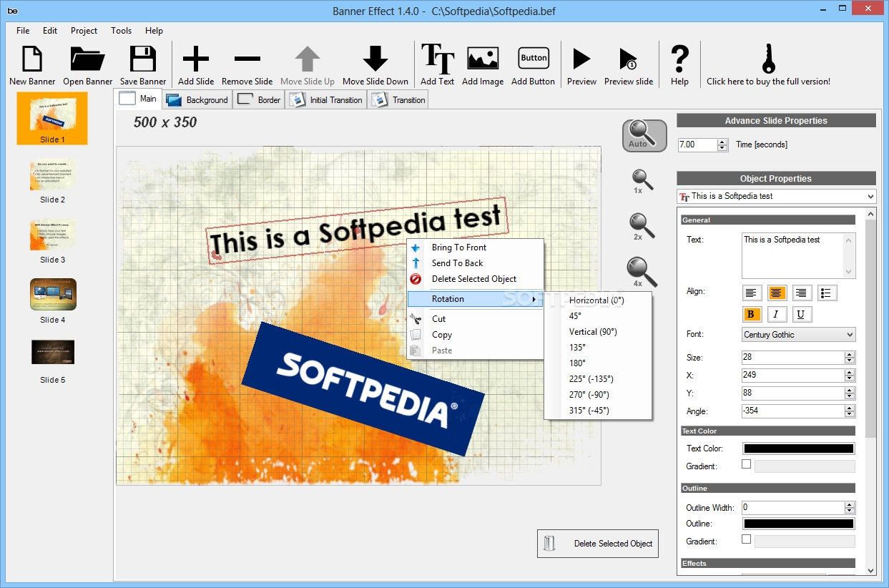This screenshot has height=588, width=889.
Task: Toggle Underline formatting button
Action: 802,314
